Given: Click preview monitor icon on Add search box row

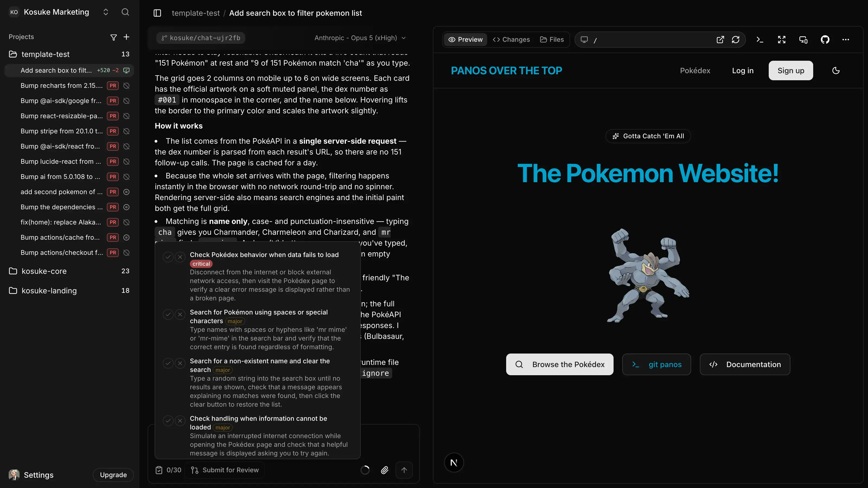Looking at the screenshot, I should click(x=126, y=70).
